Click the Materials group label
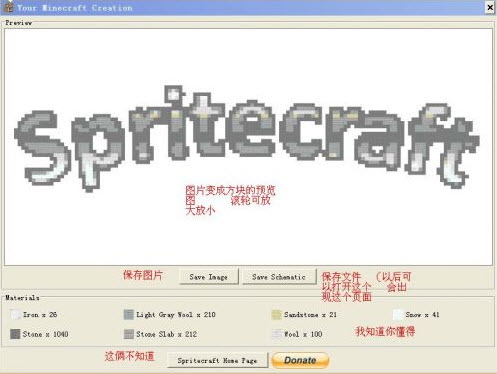The image size is (497, 374). pyautogui.click(x=22, y=298)
